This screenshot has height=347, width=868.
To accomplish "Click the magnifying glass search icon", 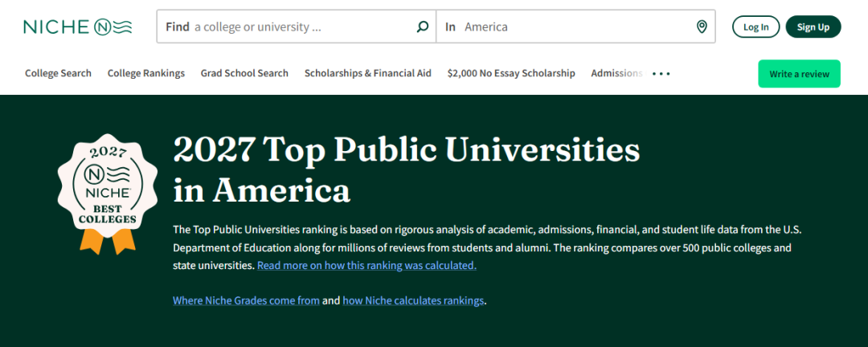I will click(423, 27).
